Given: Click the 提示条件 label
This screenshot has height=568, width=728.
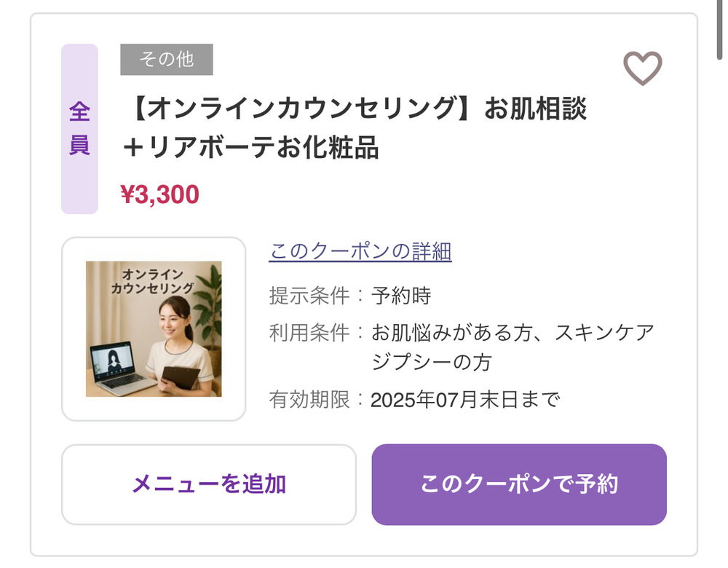Looking at the screenshot, I should pos(309,296).
